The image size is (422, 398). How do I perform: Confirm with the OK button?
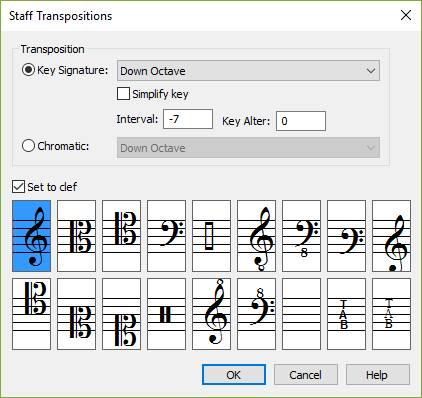(x=234, y=375)
